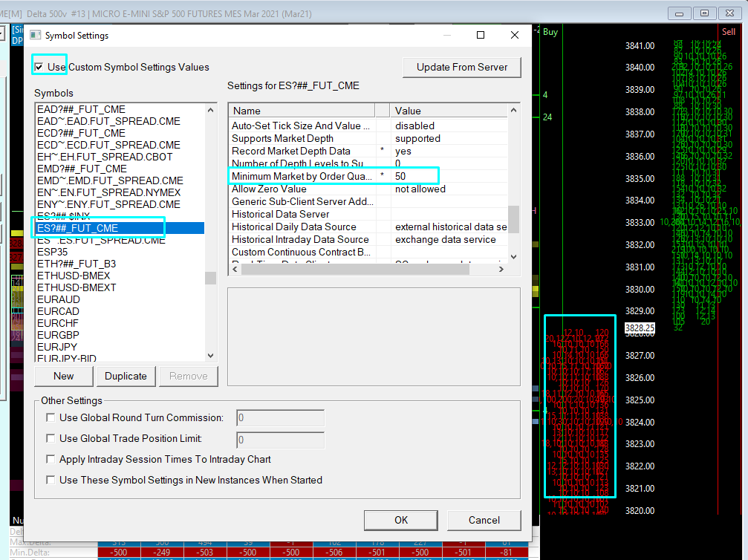Click price 3841.00 in the DOM ladder
The image size is (748, 560).
pyautogui.click(x=640, y=46)
